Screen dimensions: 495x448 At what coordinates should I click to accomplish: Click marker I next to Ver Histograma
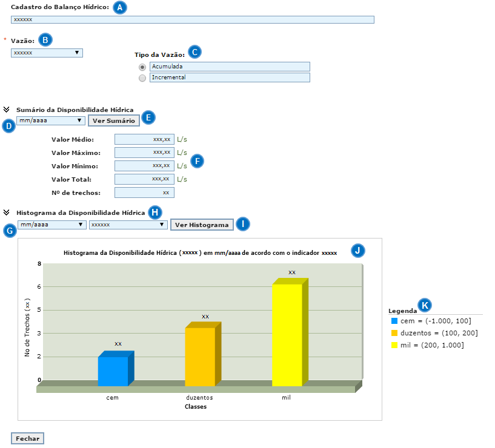(243, 224)
